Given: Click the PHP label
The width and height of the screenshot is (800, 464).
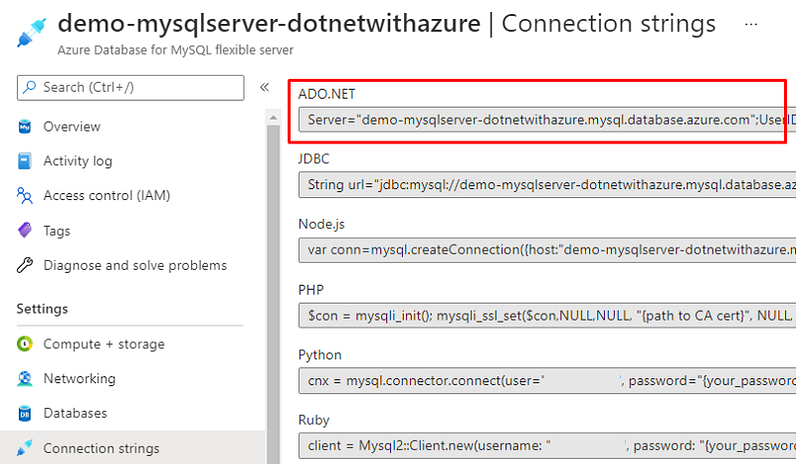Looking at the screenshot, I should (x=311, y=289).
